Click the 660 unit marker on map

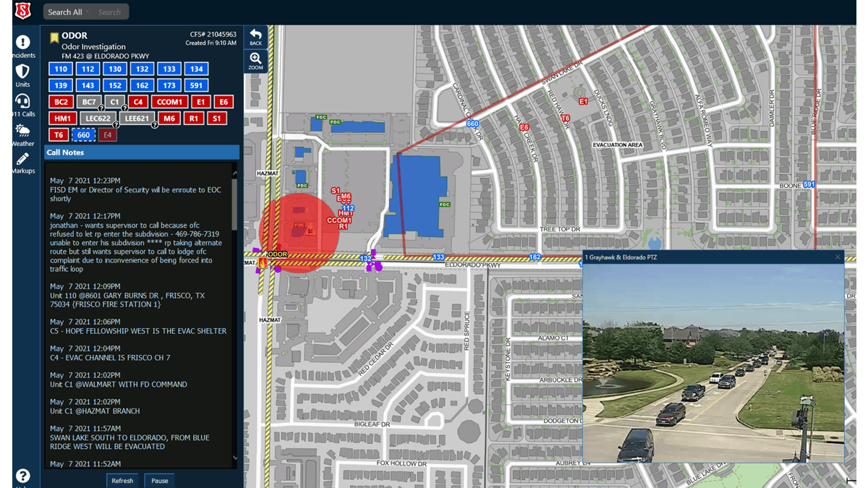(x=473, y=124)
